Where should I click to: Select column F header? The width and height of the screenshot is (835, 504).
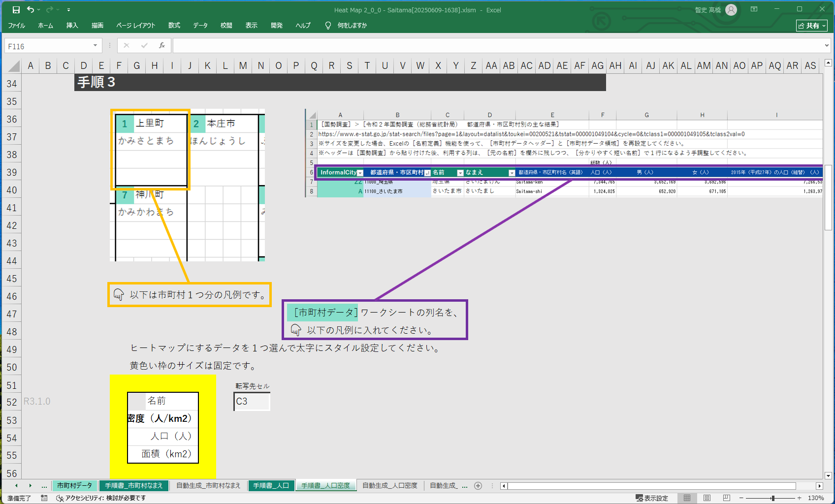(x=119, y=66)
